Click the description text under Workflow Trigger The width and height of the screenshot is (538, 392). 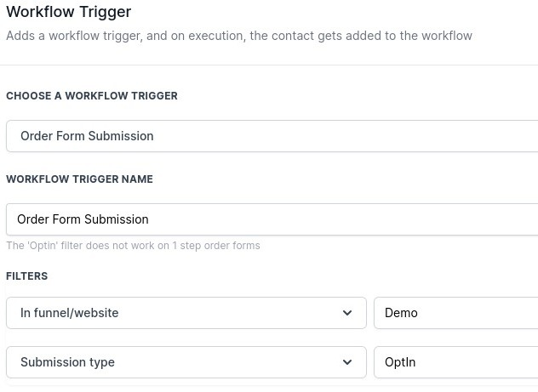click(238, 36)
